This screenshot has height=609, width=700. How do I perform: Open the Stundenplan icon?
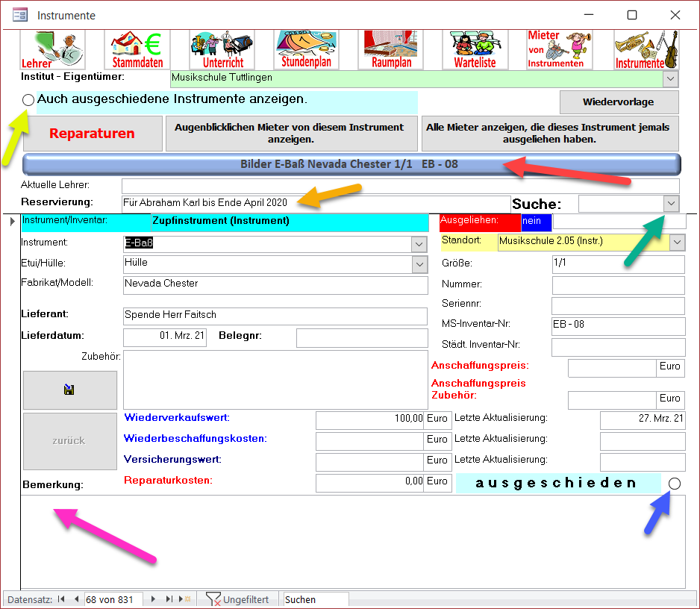click(307, 49)
